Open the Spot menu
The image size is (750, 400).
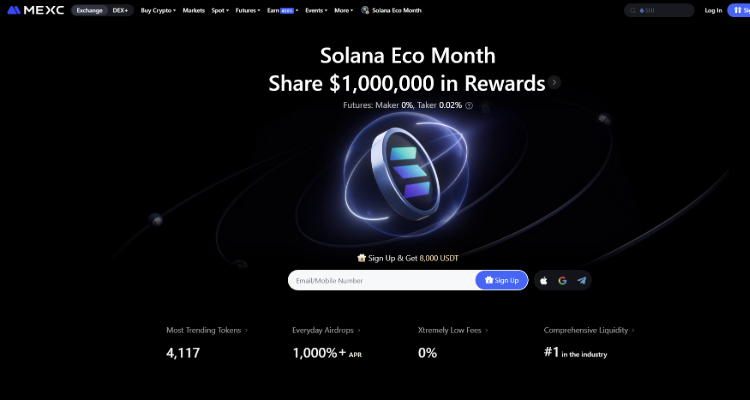coord(220,10)
